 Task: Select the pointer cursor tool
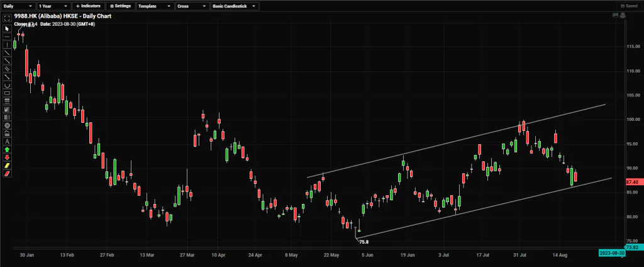[x=7, y=28]
